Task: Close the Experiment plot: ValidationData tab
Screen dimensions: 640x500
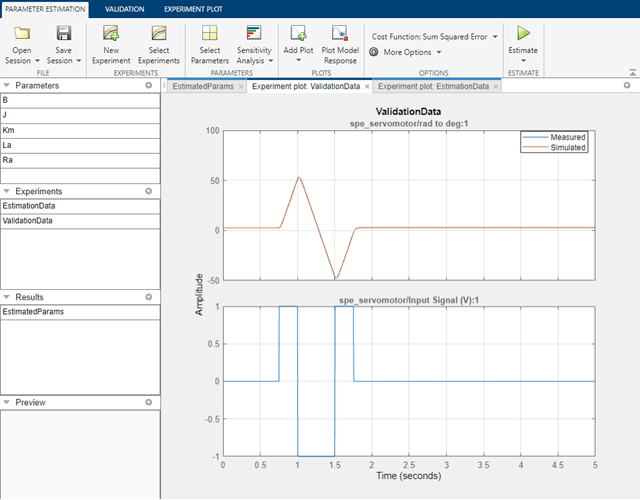Action: (367, 87)
